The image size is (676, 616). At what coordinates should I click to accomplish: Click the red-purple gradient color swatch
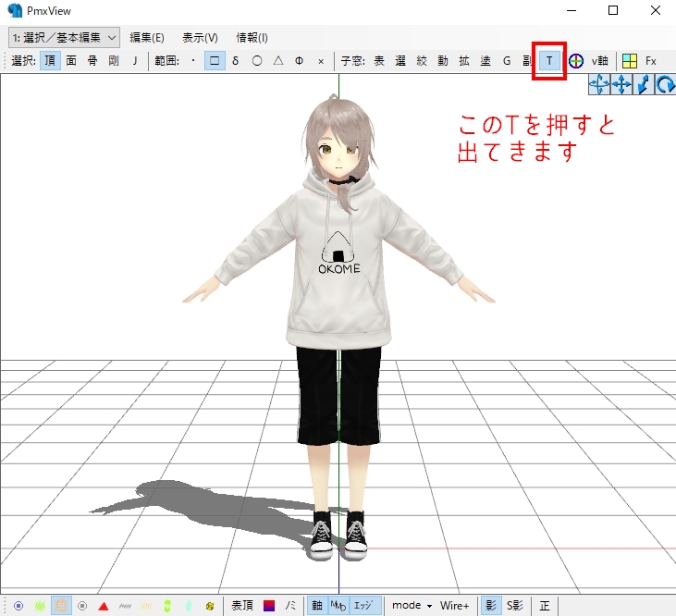268,606
